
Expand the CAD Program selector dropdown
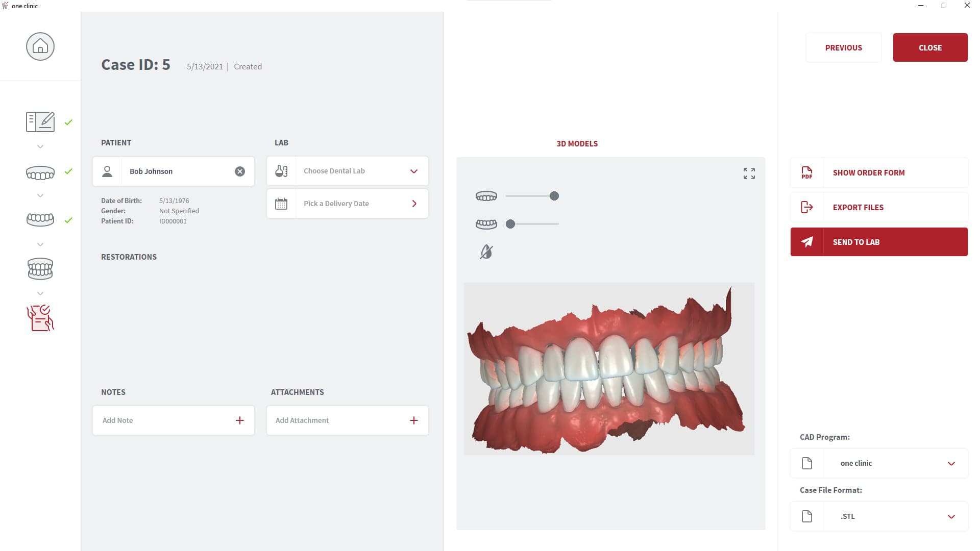(x=952, y=463)
